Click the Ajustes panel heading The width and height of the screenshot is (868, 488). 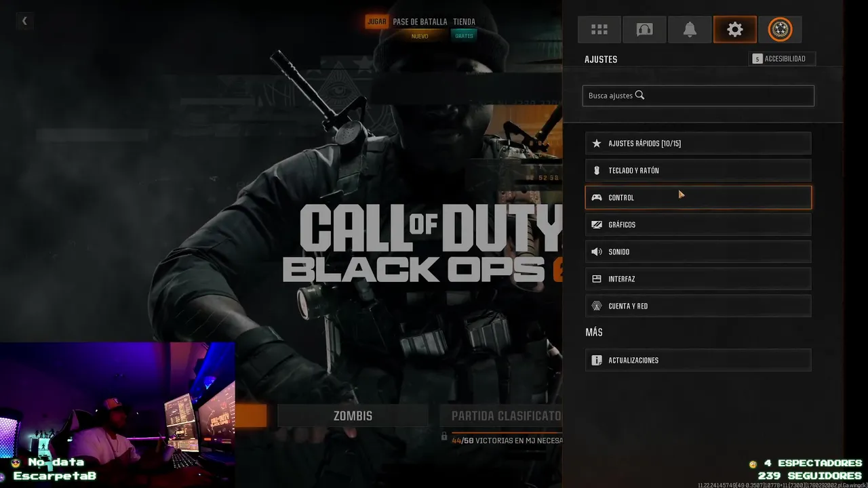click(601, 60)
